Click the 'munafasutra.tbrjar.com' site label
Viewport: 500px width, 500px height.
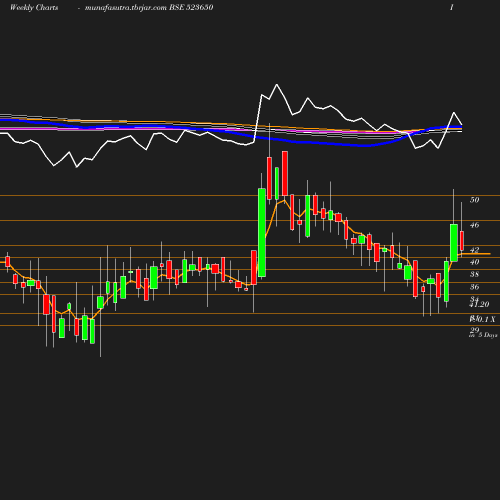(x=126, y=8)
